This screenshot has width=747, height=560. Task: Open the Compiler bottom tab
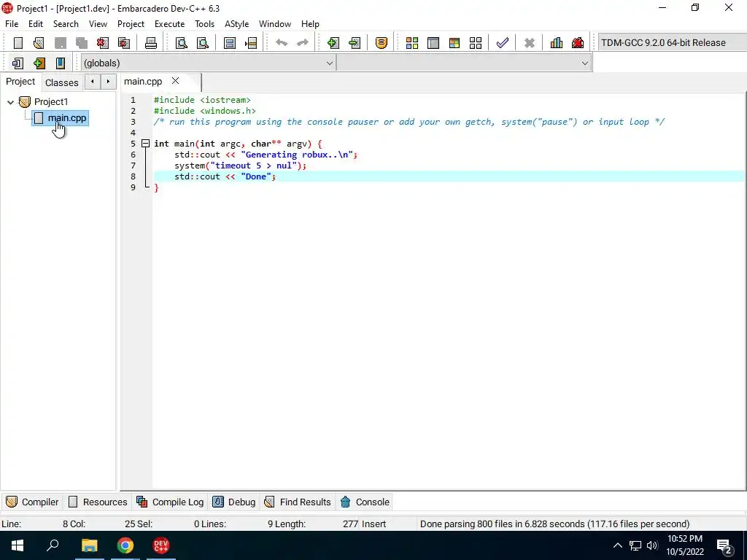pyautogui.click(x=32, y=502)
